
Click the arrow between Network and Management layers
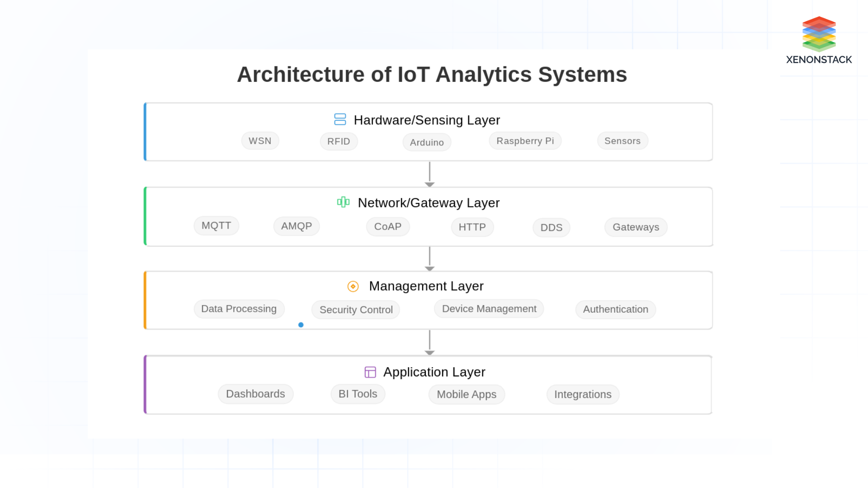tap(429, 258)
